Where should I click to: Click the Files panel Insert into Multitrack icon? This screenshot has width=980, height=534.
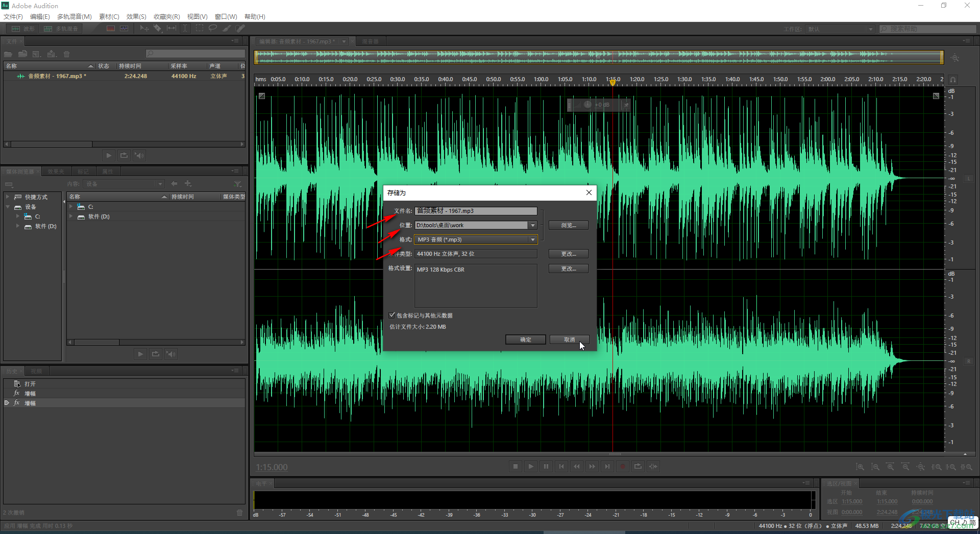(52, 54)
